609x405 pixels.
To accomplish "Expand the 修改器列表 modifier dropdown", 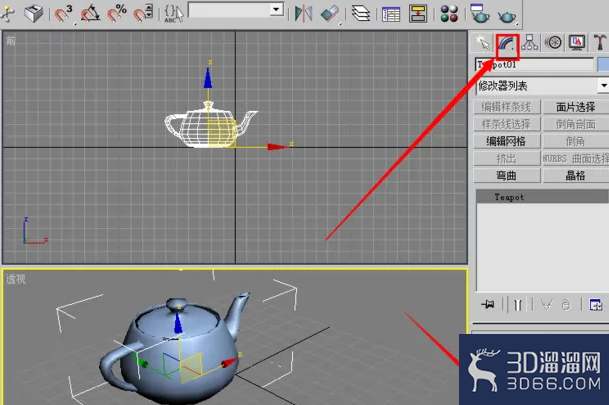I will (603, 86).
